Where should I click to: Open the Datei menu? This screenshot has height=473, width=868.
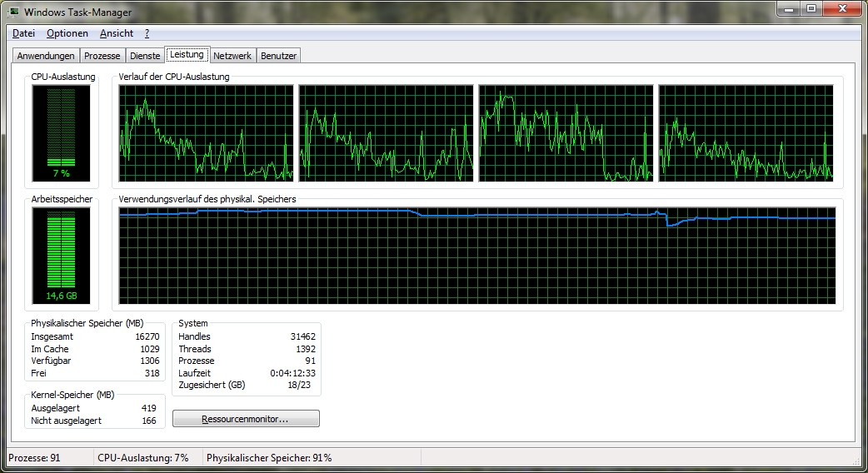coord(24,33)
